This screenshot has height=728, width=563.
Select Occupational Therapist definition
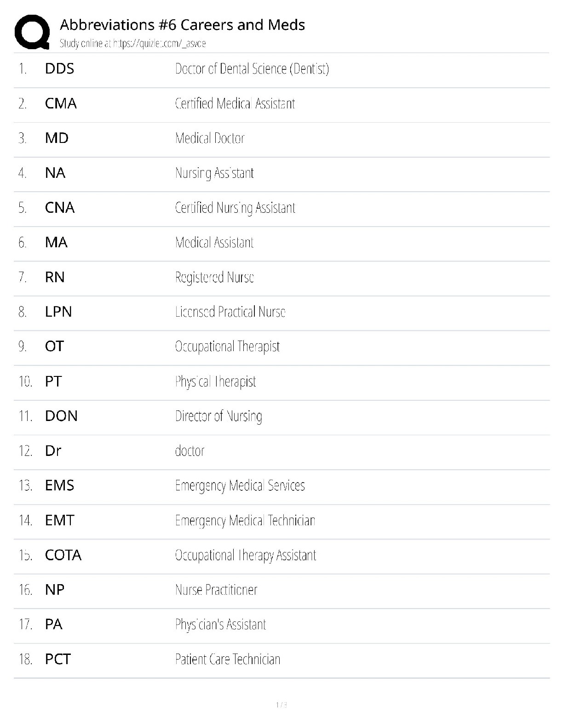227,347
